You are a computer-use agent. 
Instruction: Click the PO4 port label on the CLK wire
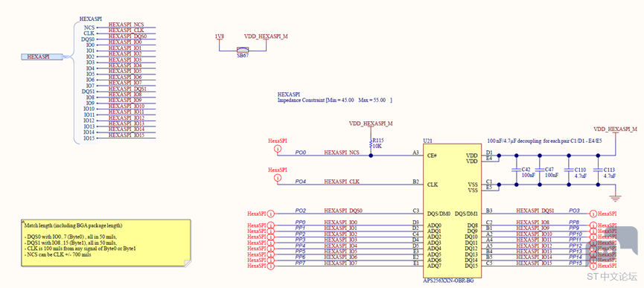point(301,182)
